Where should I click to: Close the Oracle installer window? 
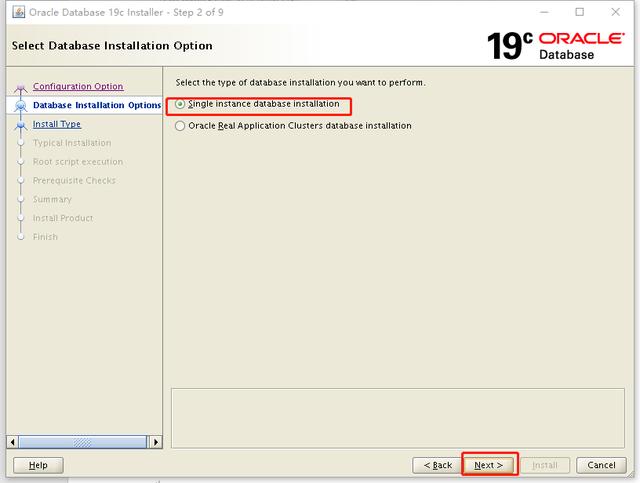pyautogui.click(x=616, y=12)
